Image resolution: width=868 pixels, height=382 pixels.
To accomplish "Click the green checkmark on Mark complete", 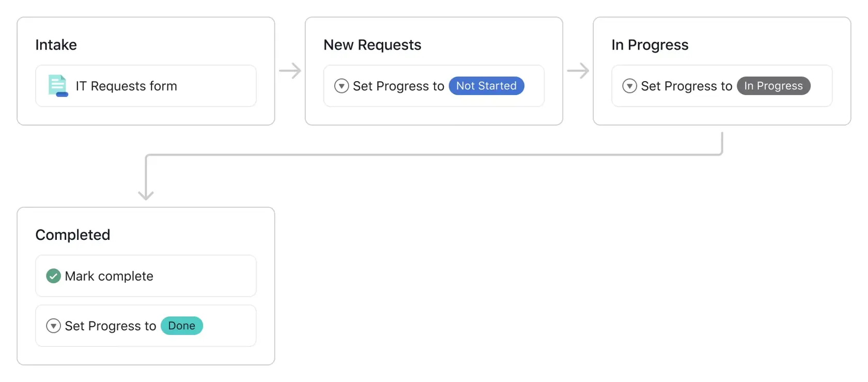I will [53, 276].
